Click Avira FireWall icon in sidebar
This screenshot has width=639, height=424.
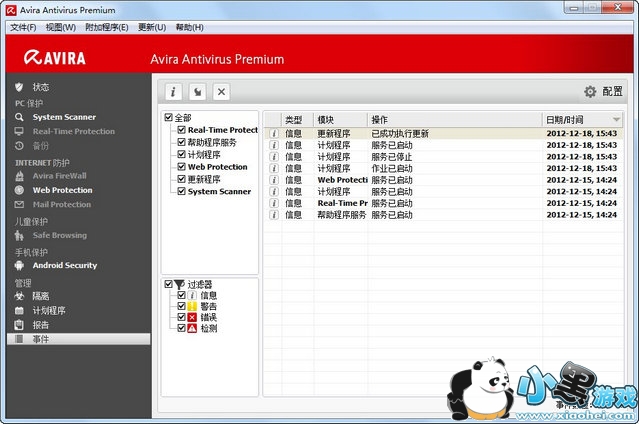(19, 176)
